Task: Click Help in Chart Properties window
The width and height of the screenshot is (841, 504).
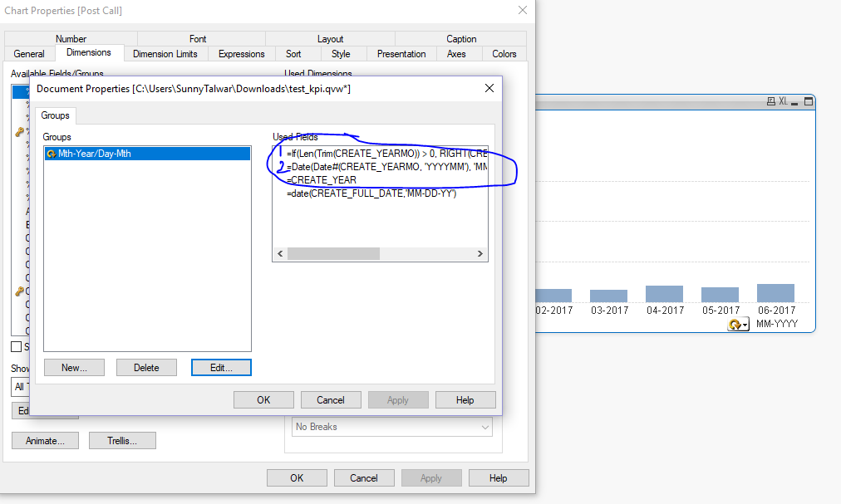Action: click(498, 477)
